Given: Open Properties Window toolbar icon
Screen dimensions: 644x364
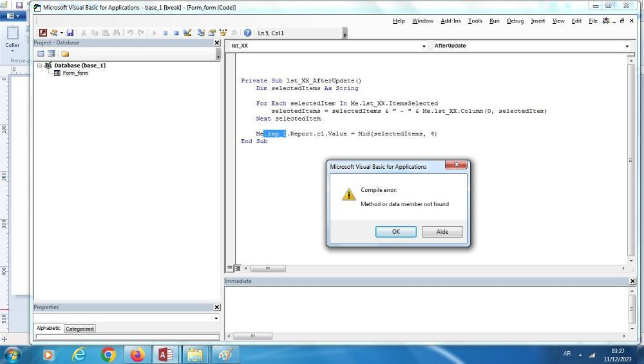Looking at the screenshot, I should pos(212,33).
